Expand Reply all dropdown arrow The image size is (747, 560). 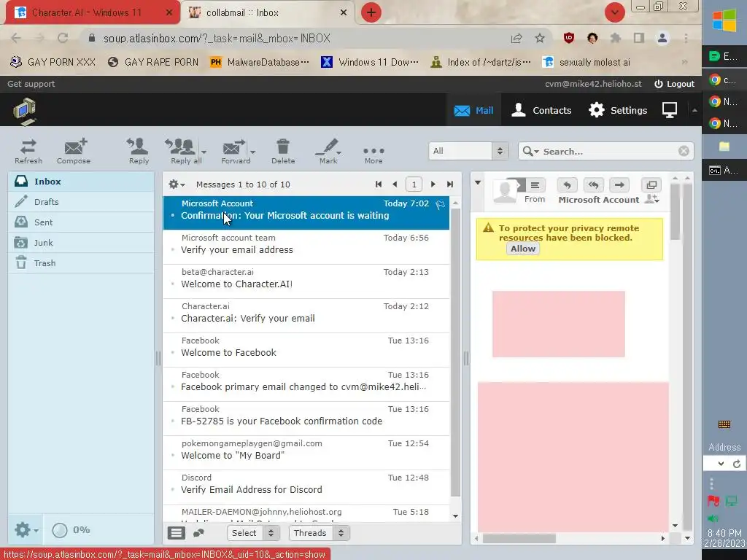204,153
